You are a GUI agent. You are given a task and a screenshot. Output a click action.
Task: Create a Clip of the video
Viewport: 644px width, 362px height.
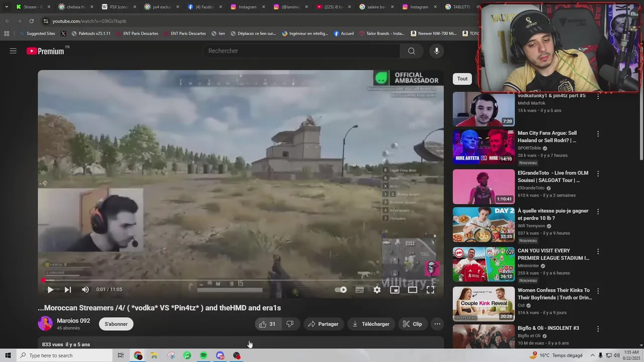pos(412,324)
